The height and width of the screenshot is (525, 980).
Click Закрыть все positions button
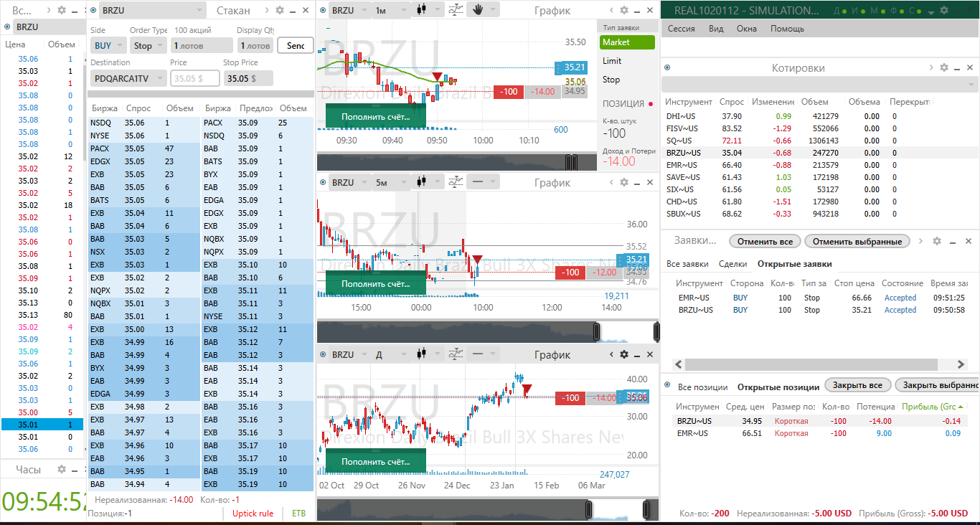pyautogui.click(x=857, y=385)
